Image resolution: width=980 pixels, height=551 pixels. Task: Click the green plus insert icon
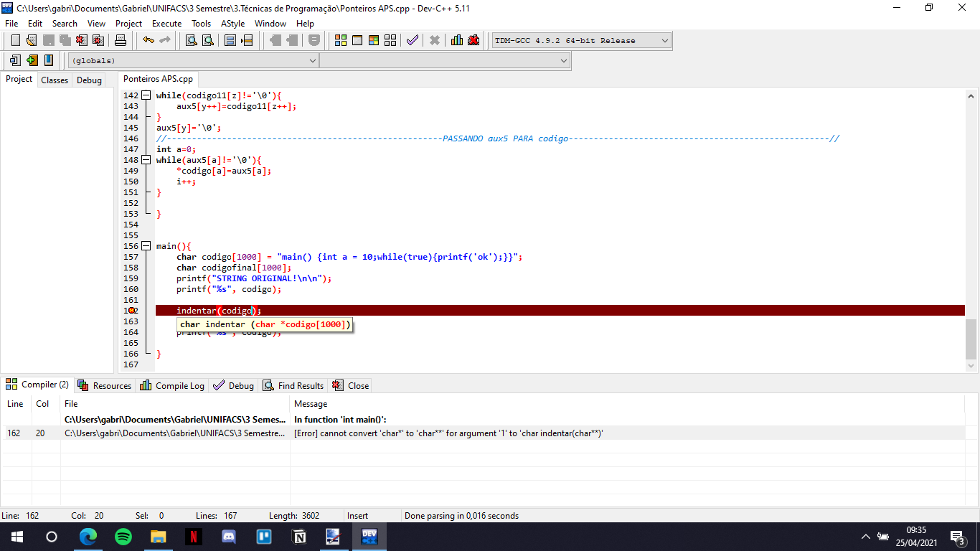point(32,60)
